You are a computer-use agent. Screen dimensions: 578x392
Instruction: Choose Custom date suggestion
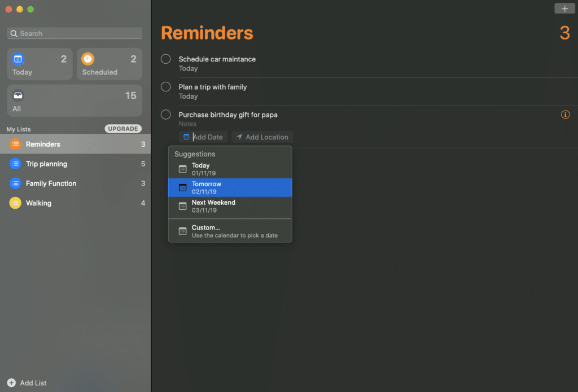pos(230,231)
